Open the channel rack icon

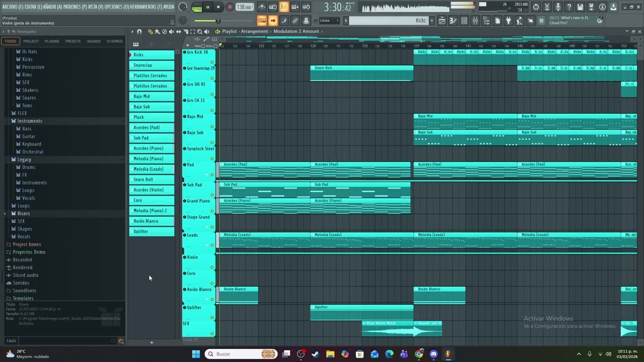tap(464, 21)
